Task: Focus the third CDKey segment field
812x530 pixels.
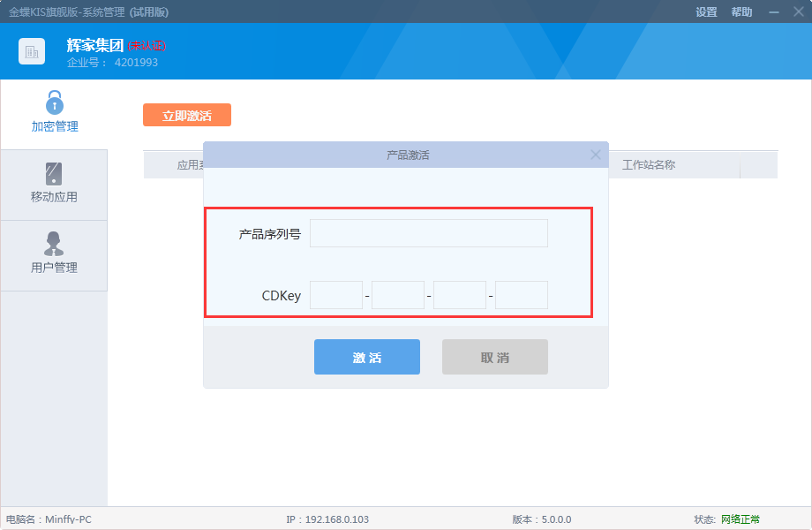Action: (459, 295)
